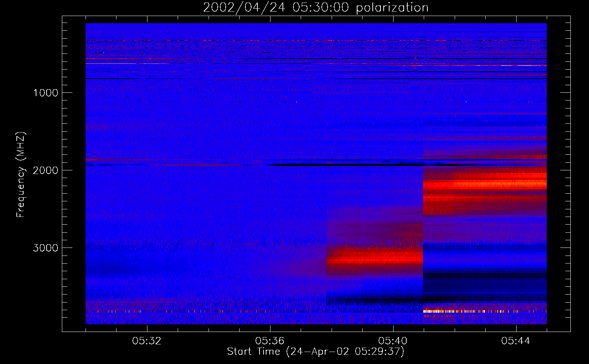The image size is (589, 364).
Task: Click the 'Start Time (24-Apr-02 05:29:37)' axis title
Action: (316, 352)
